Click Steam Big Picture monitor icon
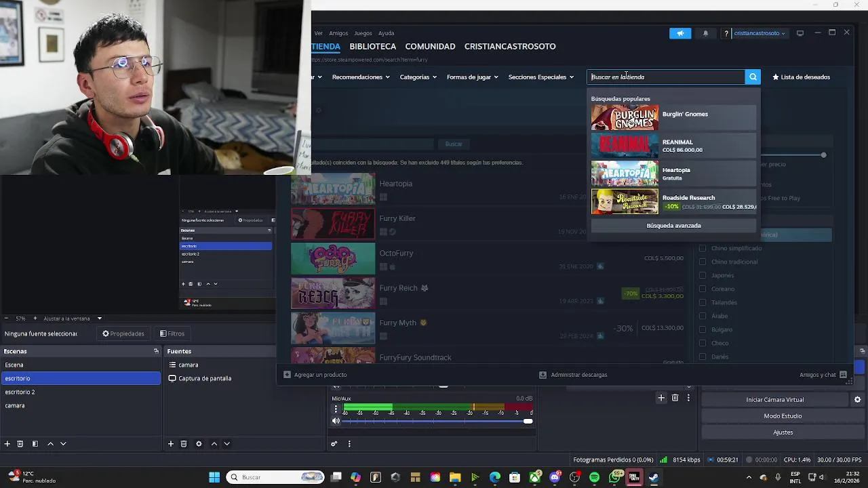 [800, 33]
